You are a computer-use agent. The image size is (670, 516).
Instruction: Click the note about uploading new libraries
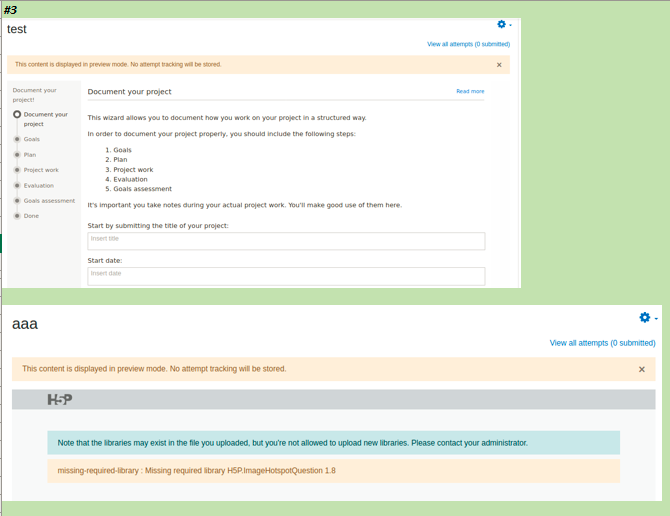point(333,443)
